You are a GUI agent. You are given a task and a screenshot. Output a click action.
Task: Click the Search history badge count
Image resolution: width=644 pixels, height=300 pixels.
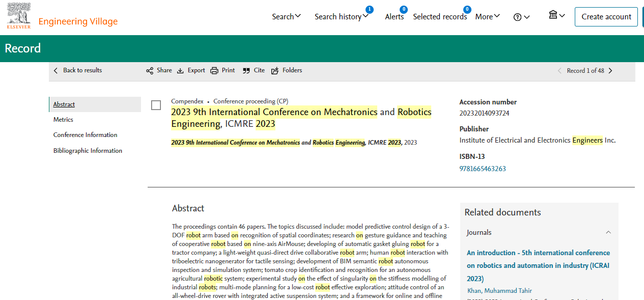tap(370, 9)
